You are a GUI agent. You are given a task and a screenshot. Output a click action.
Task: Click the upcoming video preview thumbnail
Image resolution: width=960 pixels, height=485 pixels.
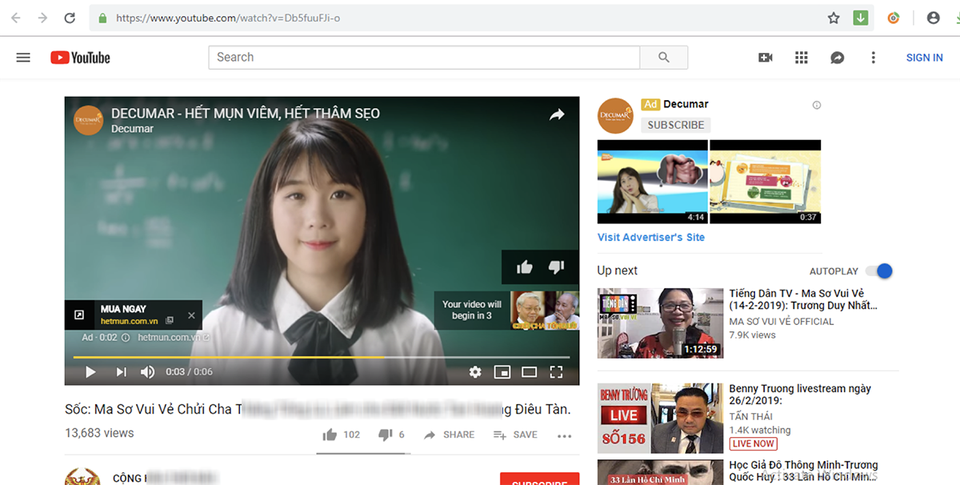coord(544,310)
